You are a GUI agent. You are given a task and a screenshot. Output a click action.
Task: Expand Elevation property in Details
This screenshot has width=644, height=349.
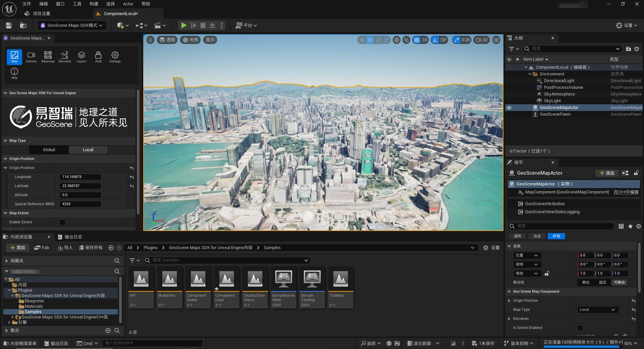[x=509, y=319]
